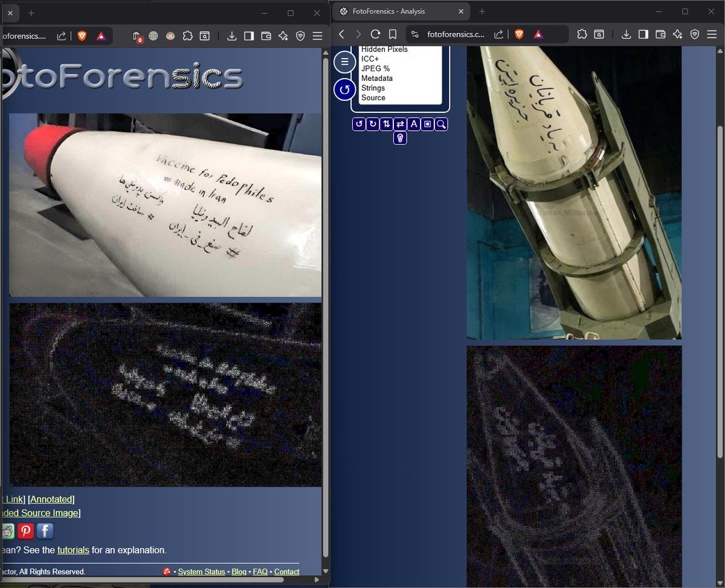Image resolution: width=725 pixels, height=588 pixels.
Task: Reload the page in right window
Action: (375, 34)
